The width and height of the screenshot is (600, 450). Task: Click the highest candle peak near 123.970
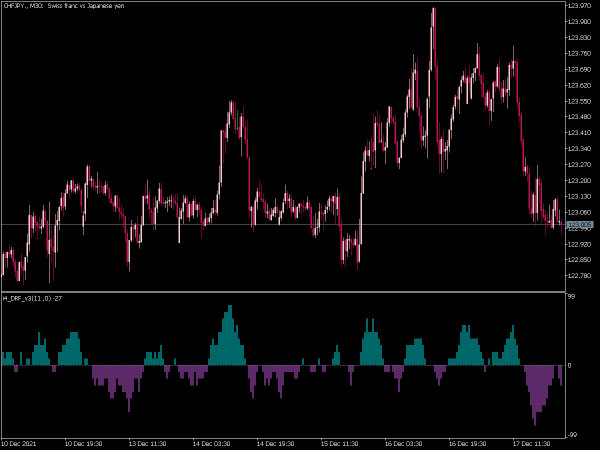click(434, 10)
